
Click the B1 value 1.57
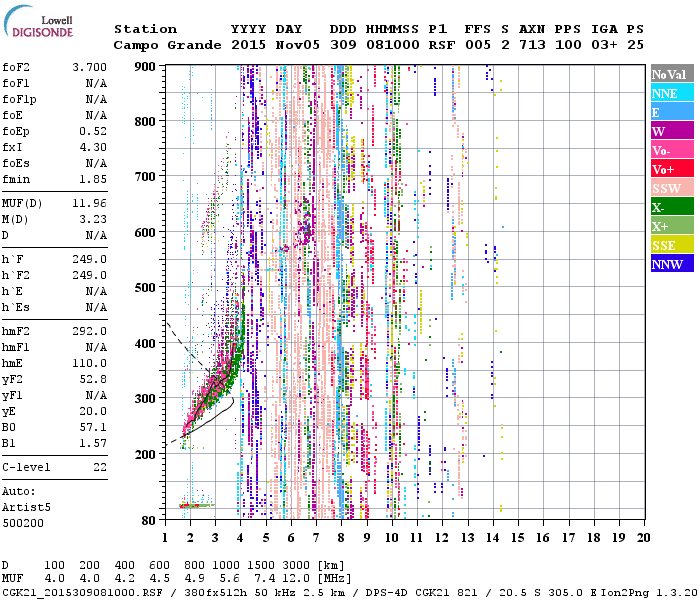[93, 443]
